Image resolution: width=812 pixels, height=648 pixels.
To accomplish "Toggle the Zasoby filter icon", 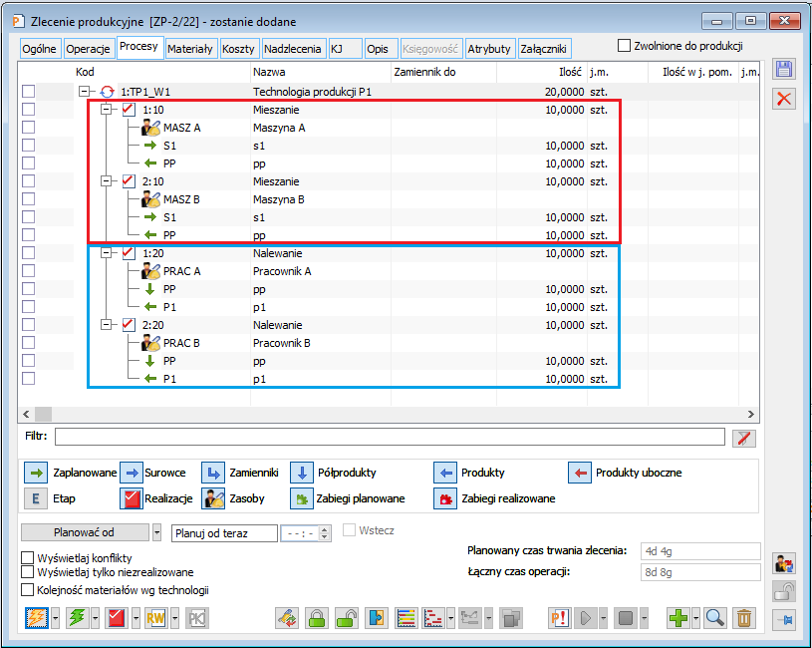I will tap(213, 497).
